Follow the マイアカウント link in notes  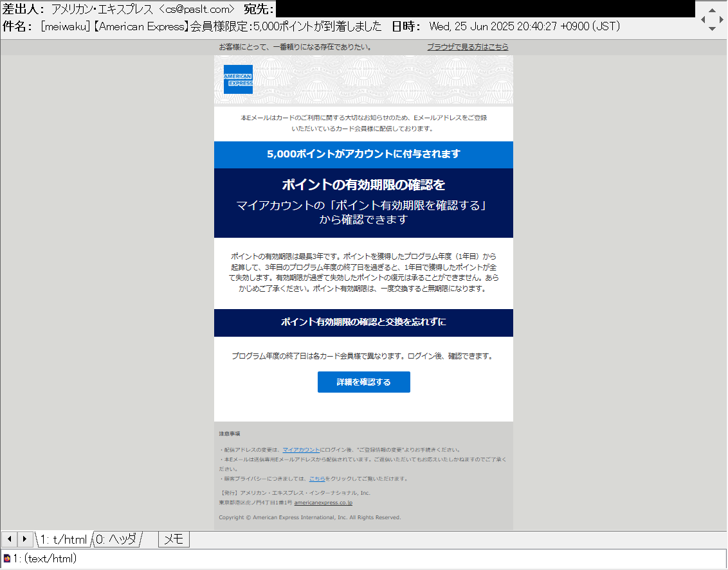pos(301,449)
